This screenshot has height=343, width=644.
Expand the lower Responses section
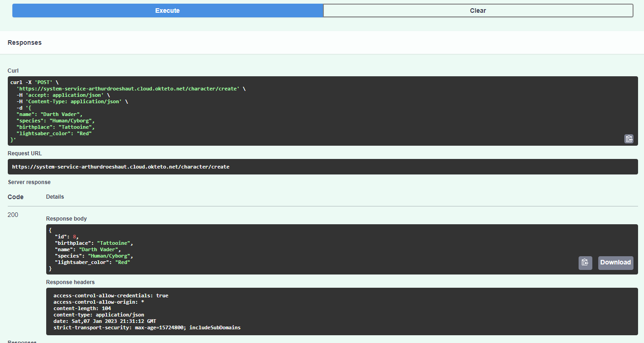tap(22, 341)
